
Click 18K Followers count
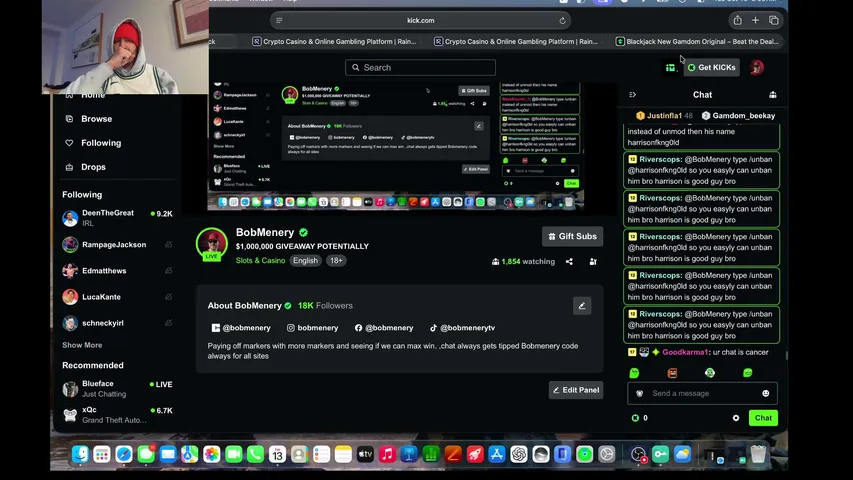[325, 306]
